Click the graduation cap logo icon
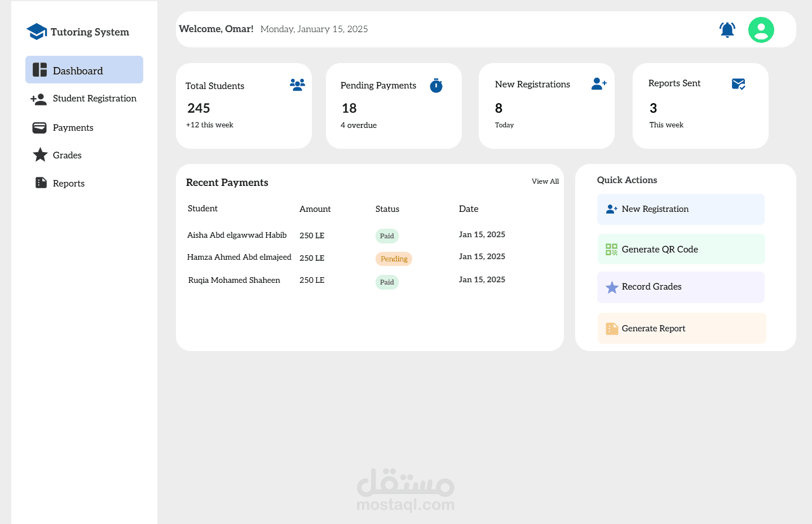This screenshot has width=812, height=524. point(37,32)
